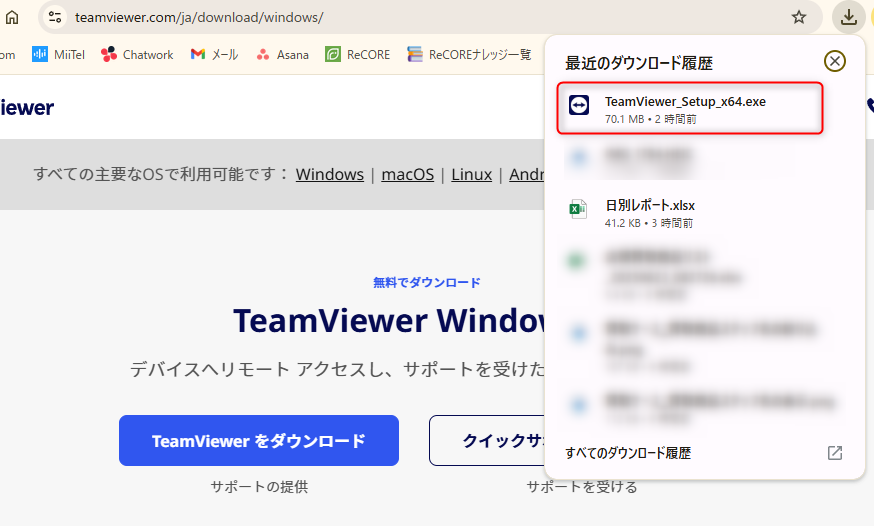Open the ReCOREナレッジ一覧 bookmark
Viewport: 874px width, 526px height.
click(x=469, y=55)
